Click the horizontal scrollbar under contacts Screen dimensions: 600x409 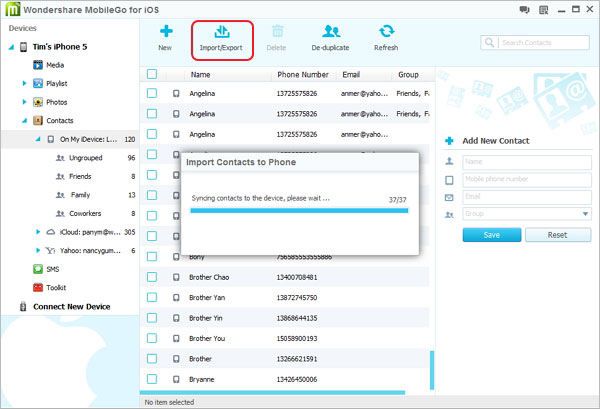click(x=272, y=393)
